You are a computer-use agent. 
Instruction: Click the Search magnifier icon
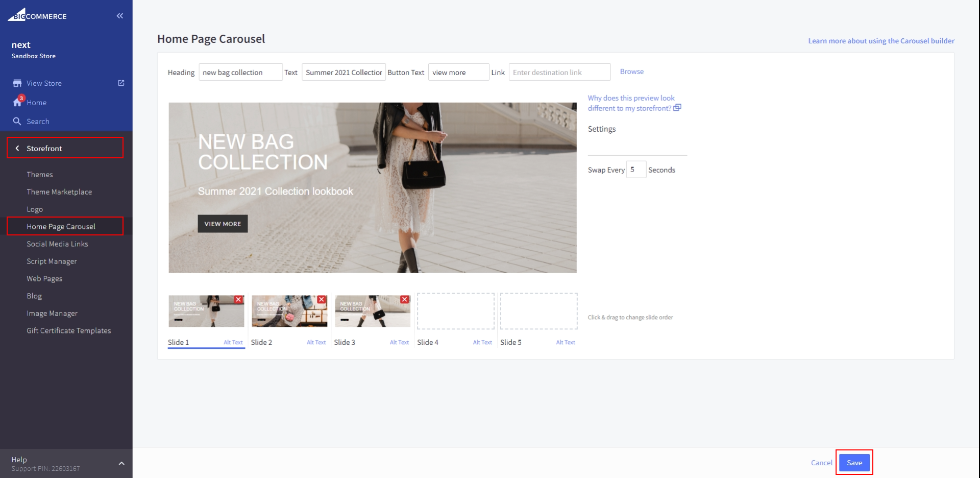17,122
